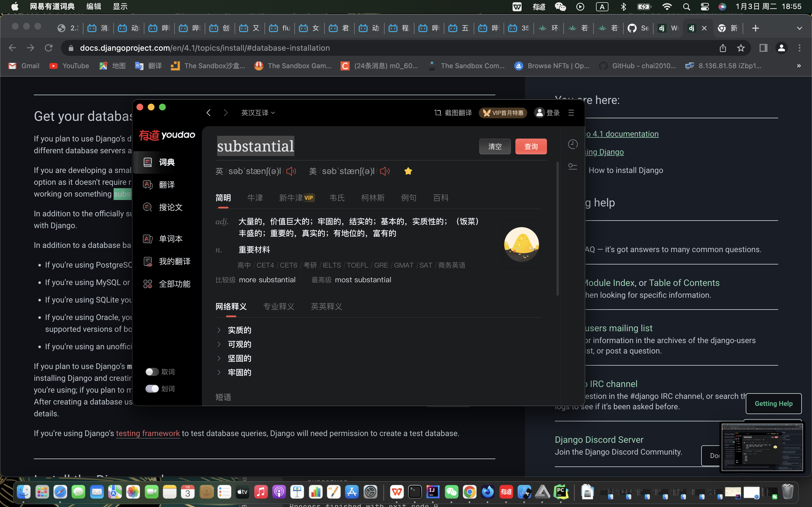The height and width of the screenshot is (507, 812).
Task: Toggle the 取词 switch
Action: coord(152,372)
